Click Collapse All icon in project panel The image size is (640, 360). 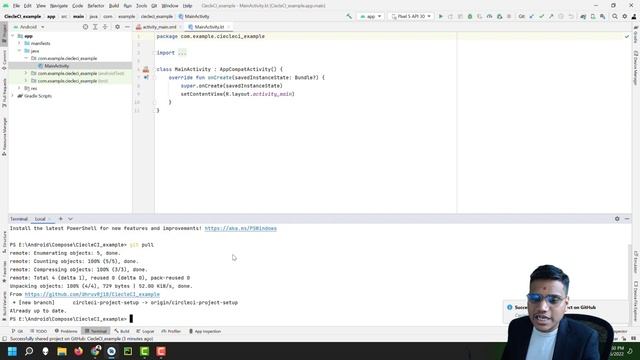[x=105, y=27]
